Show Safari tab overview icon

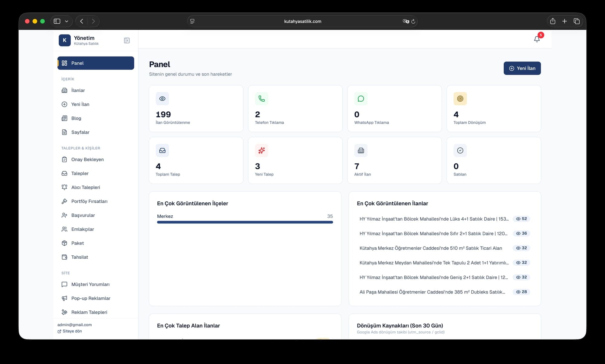pos(577,21)
